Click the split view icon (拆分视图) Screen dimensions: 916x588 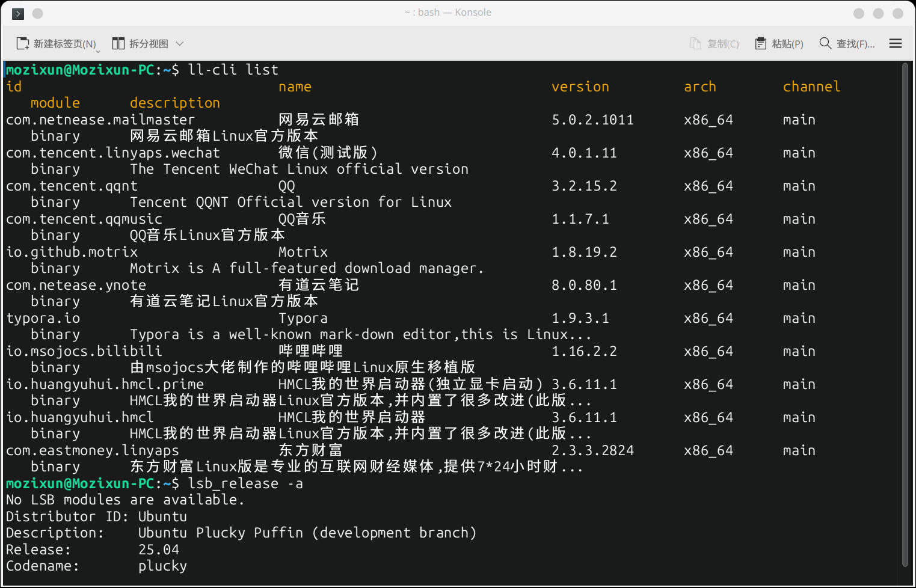pyautogui.click(x=118, y=43)
